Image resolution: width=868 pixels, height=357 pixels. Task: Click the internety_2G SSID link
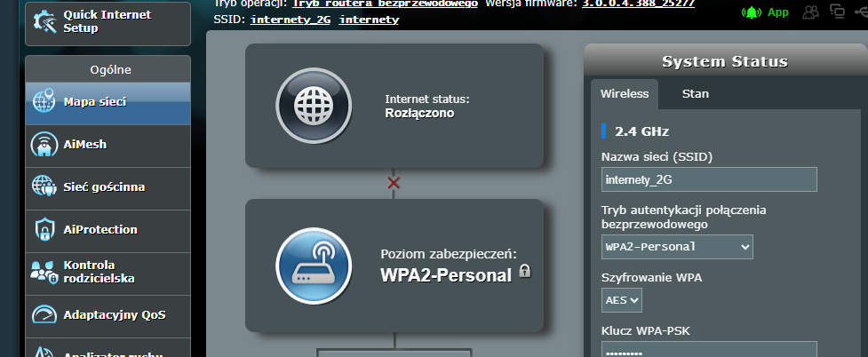[291, 20]
